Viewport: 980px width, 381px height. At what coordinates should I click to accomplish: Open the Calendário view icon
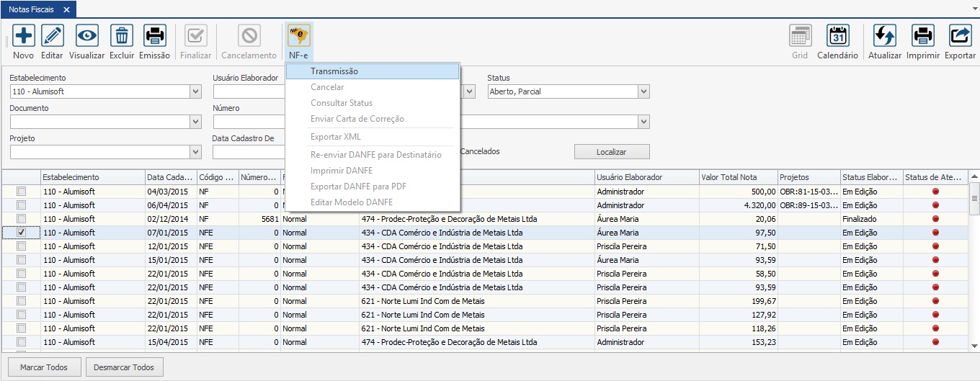837,35
